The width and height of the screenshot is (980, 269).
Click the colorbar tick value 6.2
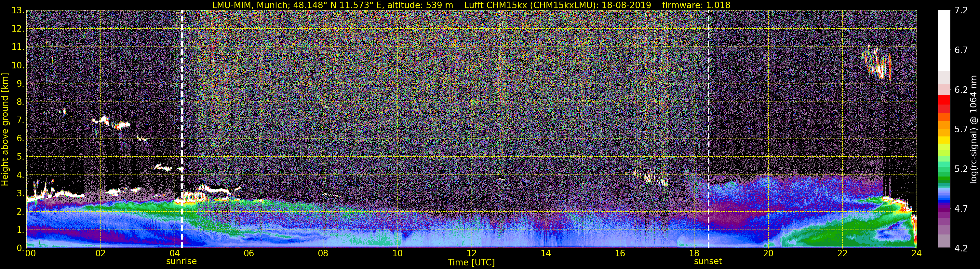pyautogui.click(x=961, y=90)
